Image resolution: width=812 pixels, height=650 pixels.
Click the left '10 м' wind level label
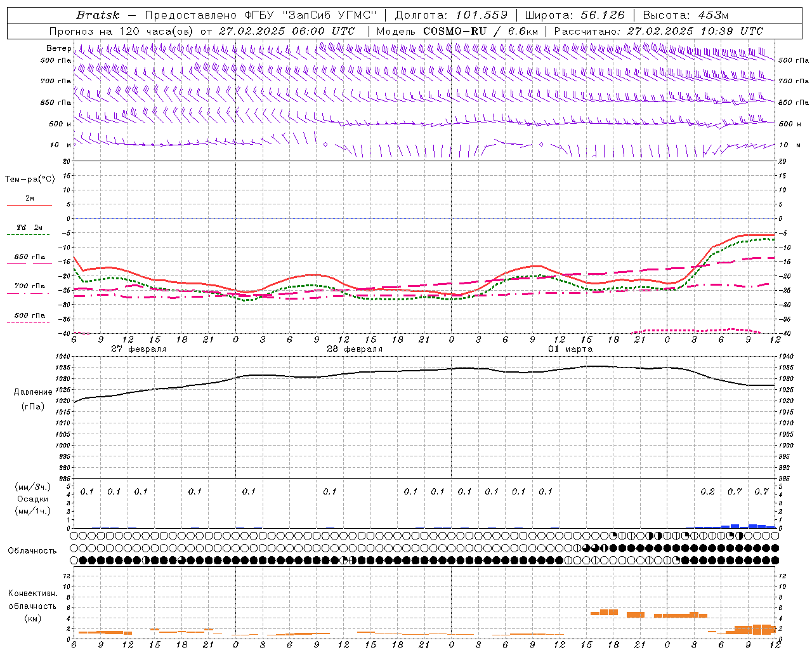pos(61,145)
